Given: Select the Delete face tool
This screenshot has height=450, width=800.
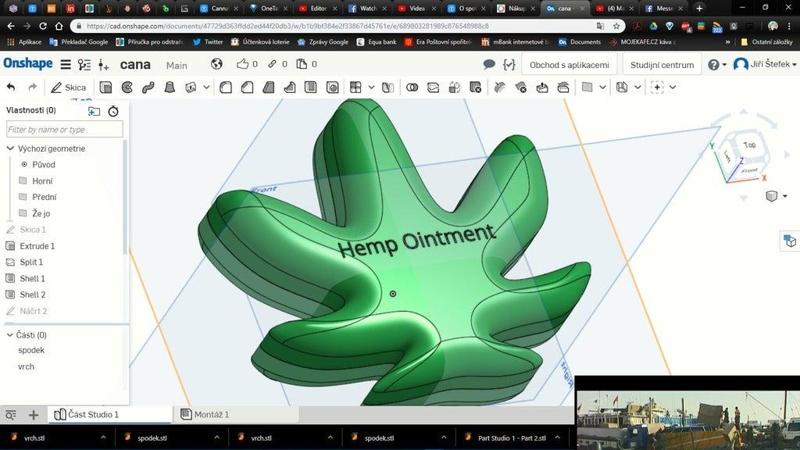Looking at the screenshot, I should [520, 87].
